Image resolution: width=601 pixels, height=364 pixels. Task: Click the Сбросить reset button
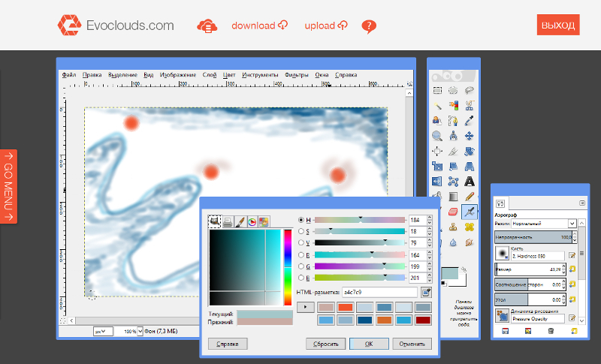[325, 344]
